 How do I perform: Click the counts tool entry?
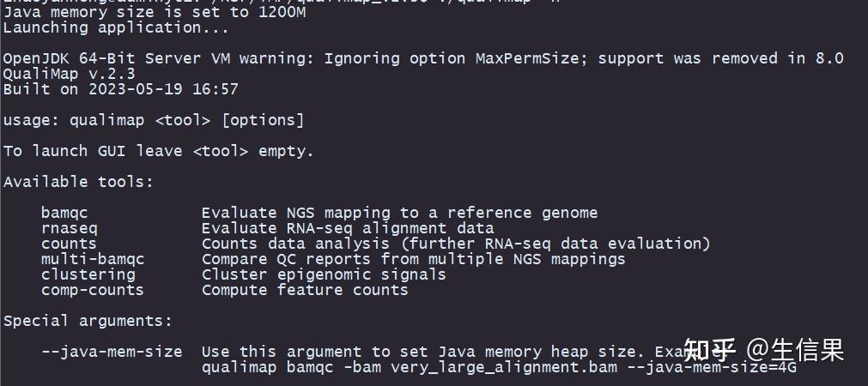(69, 244)
